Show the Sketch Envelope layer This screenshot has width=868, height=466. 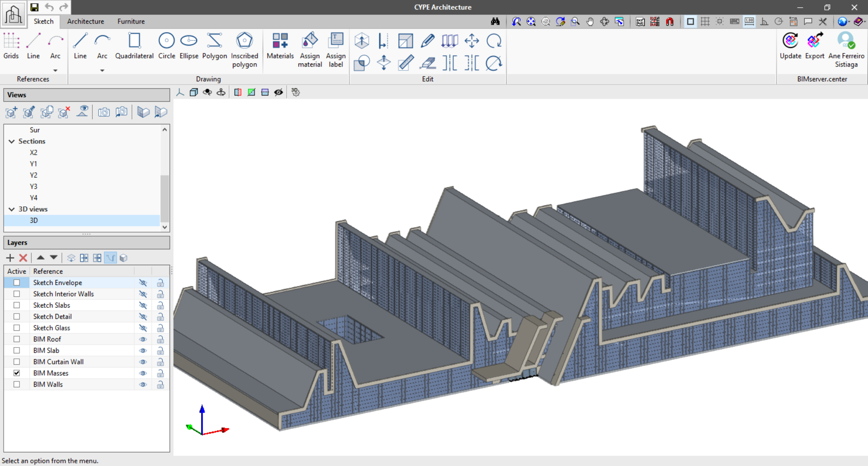coord(143,283)
